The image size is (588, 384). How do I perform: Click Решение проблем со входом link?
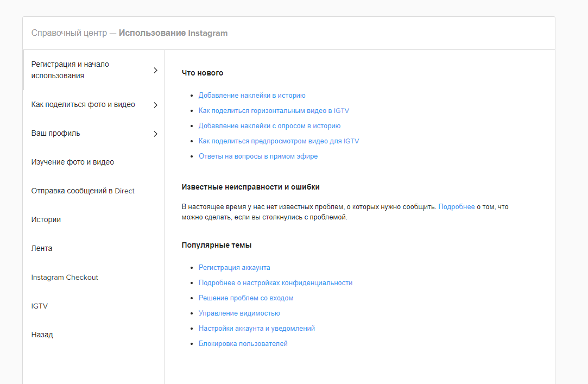[246, 298]
